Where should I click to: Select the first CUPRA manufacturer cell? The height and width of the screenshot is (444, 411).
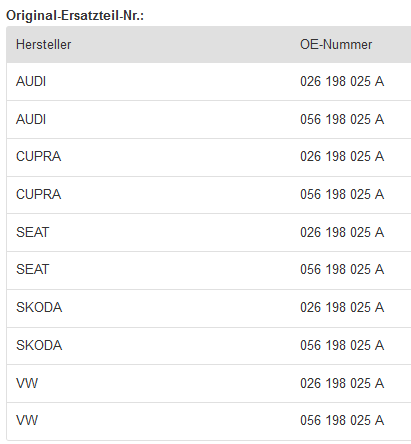(x=39, y=156)
